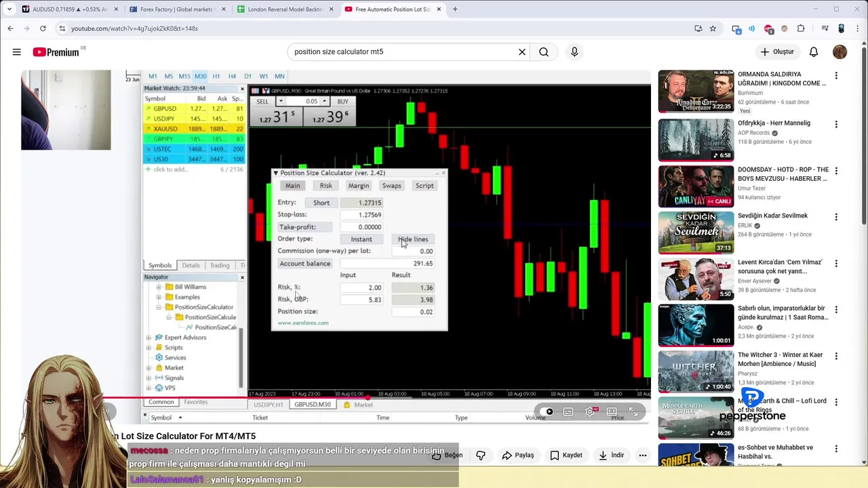Open Risk tab in Position Size Calculator
This screenshot has height=488, width=868.
[x=326, y=186]
